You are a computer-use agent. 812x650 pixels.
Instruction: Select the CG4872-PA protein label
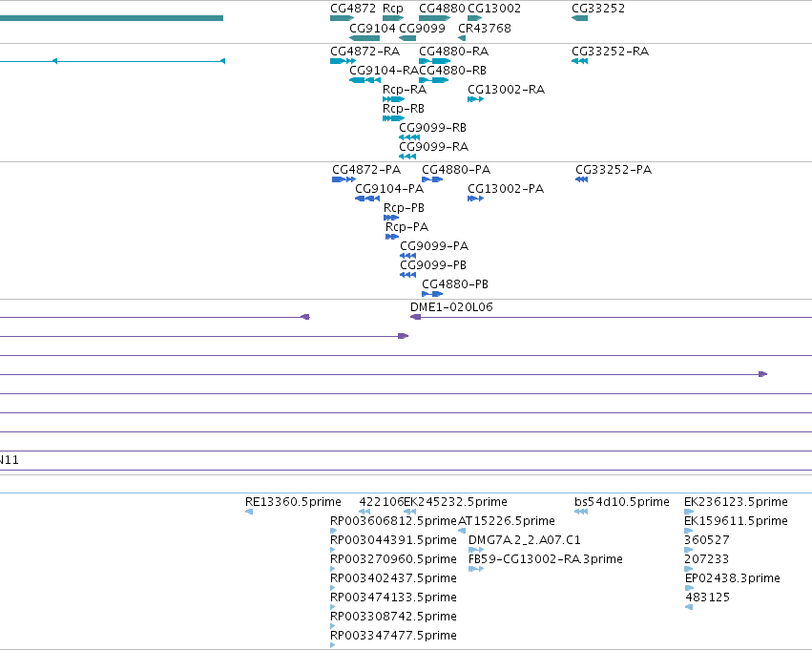pos(366,170)
